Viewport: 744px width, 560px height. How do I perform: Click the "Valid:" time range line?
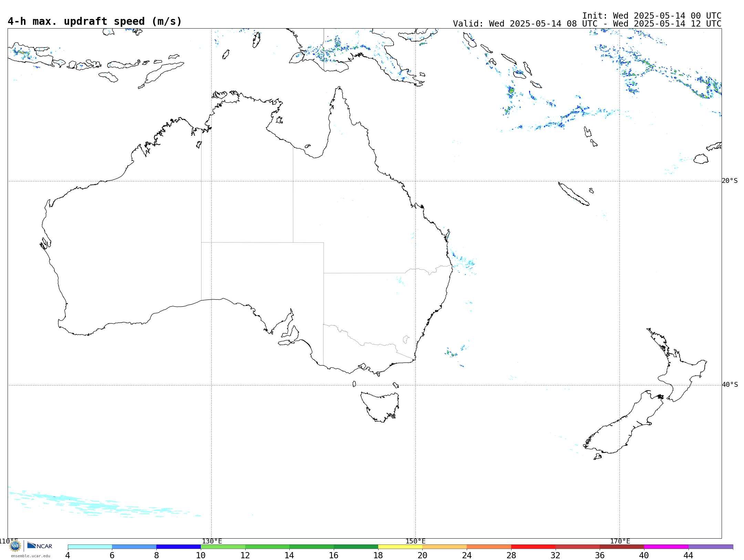(x=587, y=24)
